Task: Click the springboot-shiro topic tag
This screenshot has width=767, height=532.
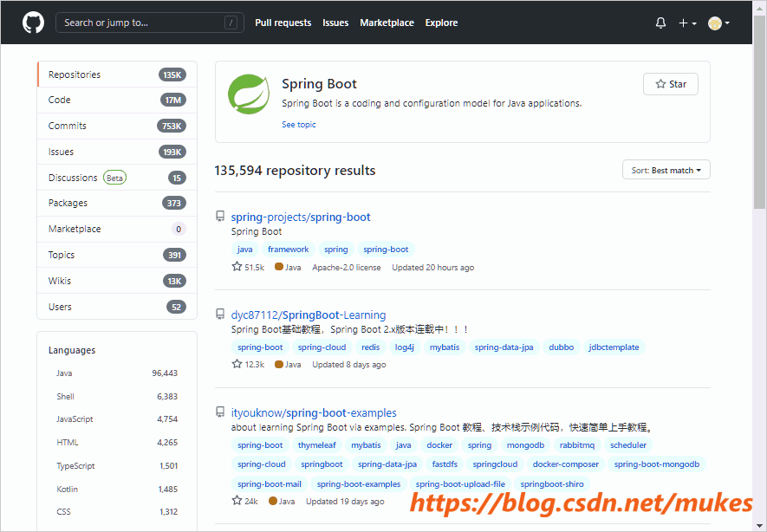Action: (x=552, y=484)
